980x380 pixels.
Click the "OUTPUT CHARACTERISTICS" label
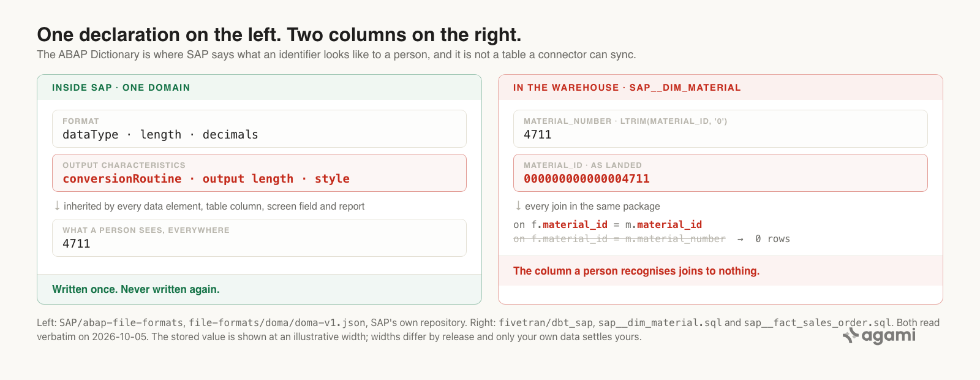tap(124, 165)
